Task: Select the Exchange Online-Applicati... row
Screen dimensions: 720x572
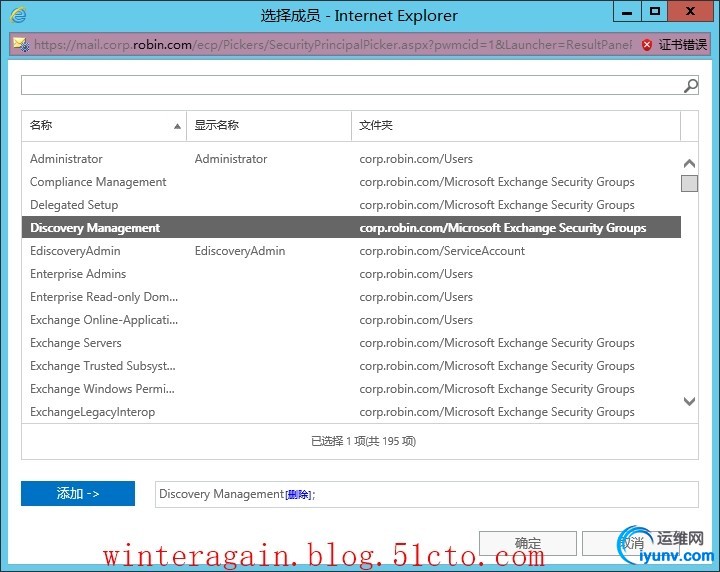Action: [x=351, y=320]
